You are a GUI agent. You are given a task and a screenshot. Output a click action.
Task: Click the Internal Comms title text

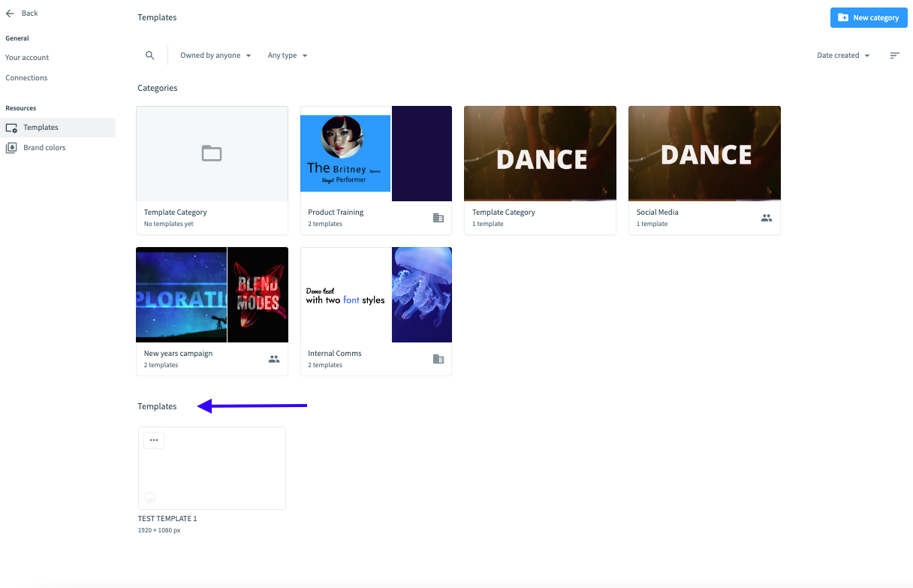point(335,354)
